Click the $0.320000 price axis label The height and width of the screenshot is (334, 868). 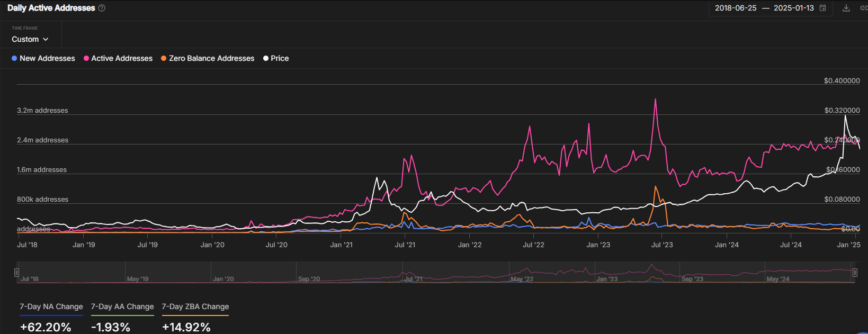coord(842,111)
